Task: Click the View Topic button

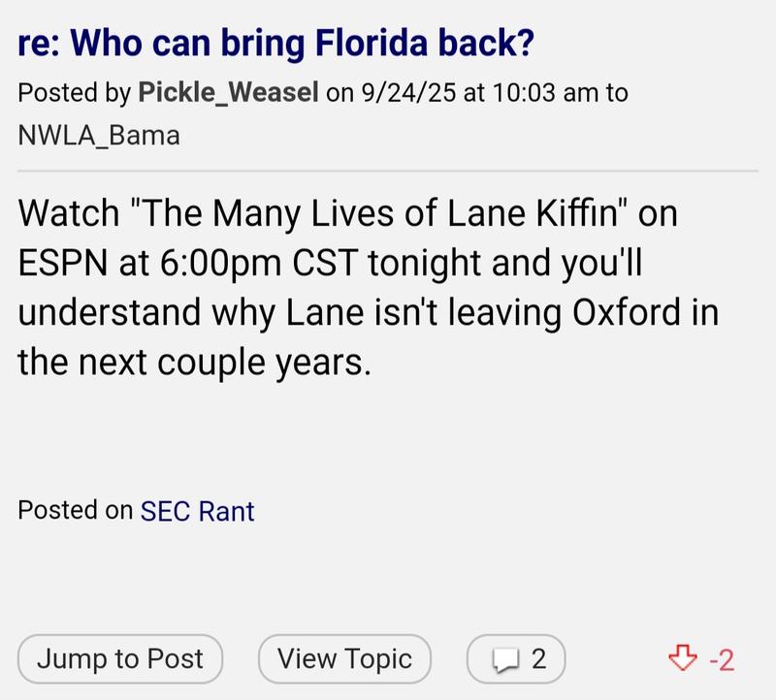Action: 344,659
